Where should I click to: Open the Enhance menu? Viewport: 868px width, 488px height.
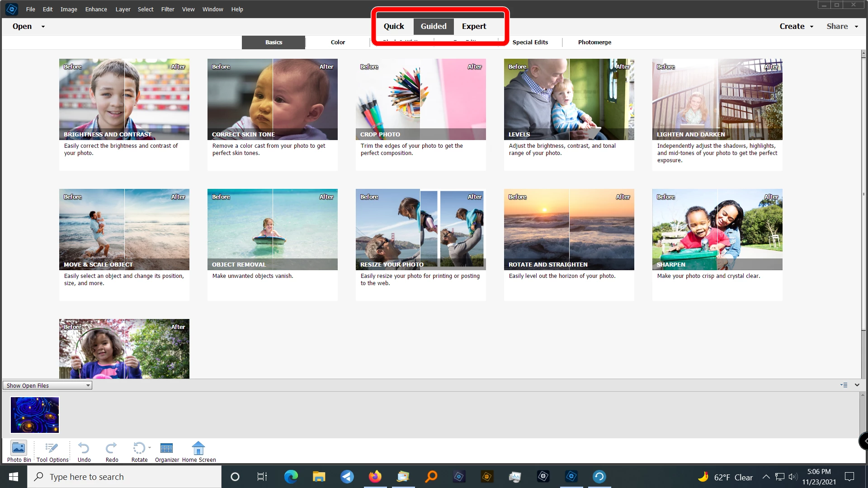96,9
